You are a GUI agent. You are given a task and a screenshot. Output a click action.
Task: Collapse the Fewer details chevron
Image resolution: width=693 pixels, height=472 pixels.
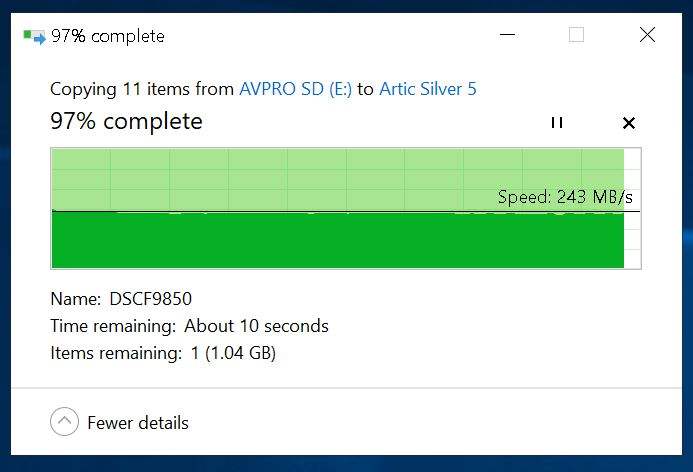(65, 421)
